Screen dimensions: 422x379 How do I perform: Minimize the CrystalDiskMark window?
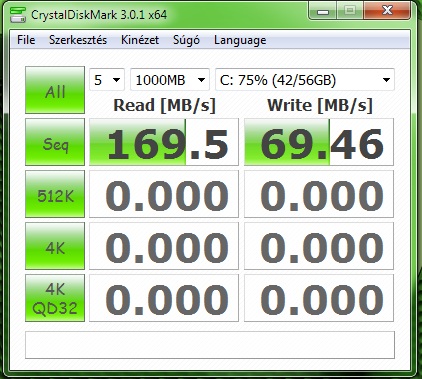tap(323, 11)
